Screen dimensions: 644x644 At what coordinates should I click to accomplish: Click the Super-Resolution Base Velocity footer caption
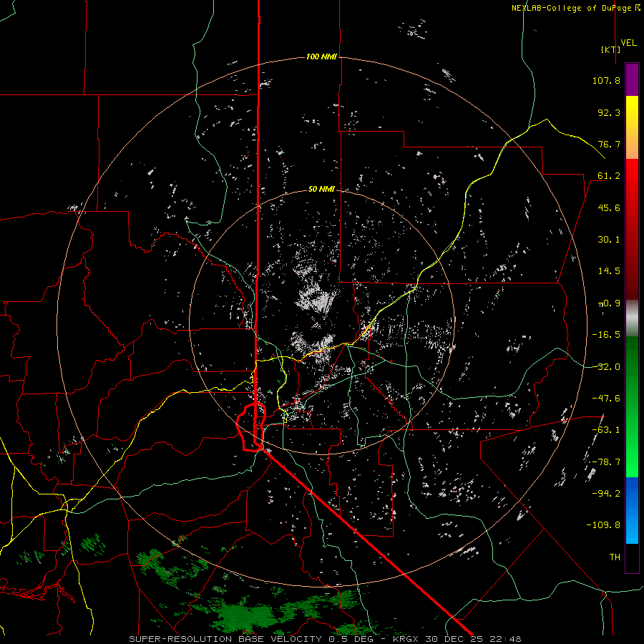325,639
